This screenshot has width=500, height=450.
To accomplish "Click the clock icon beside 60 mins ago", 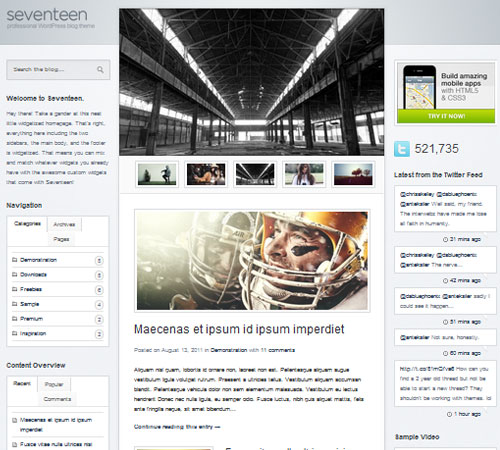I will pyautogui.click(x=445, y=353).
